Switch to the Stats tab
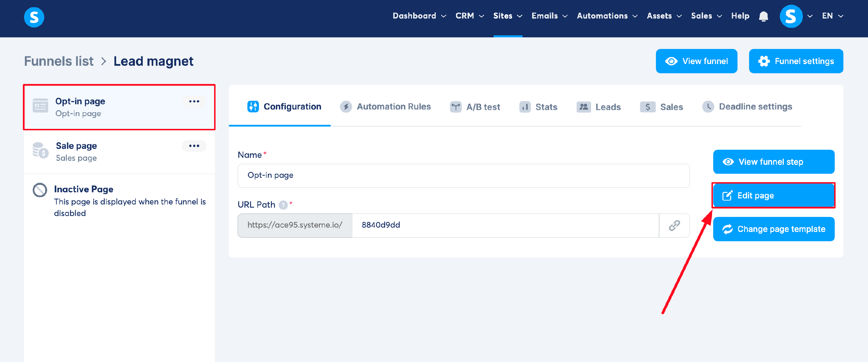This screenshot has width=868, height=362. [538, 107]
